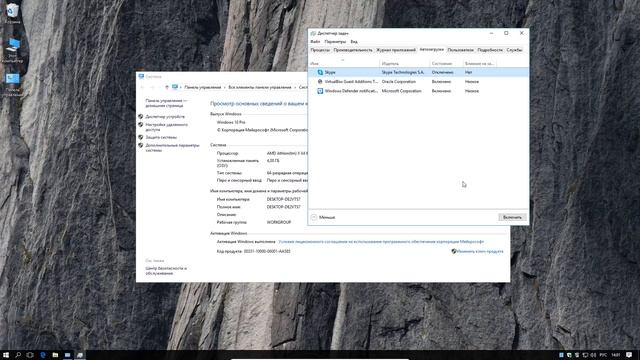Switch to the Пользователи tab
Viewport: 640px width, 360px height.
coord(460,50)
